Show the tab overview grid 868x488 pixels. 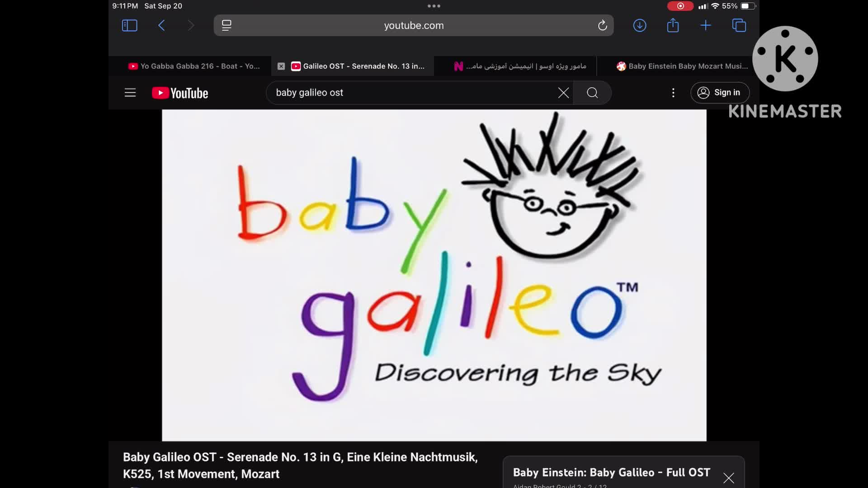click(x=739, y=25)
